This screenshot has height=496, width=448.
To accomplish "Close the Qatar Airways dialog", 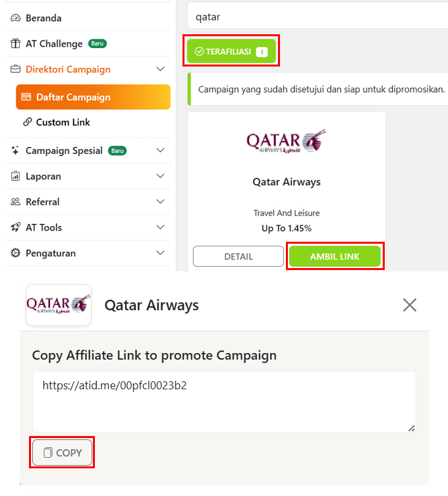I will pos(410,305).
